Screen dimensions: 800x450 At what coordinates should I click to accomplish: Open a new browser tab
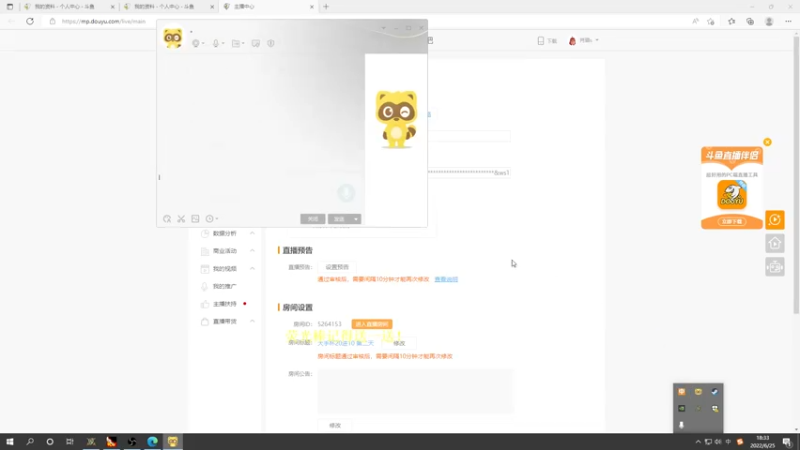(x=326, y=7)
